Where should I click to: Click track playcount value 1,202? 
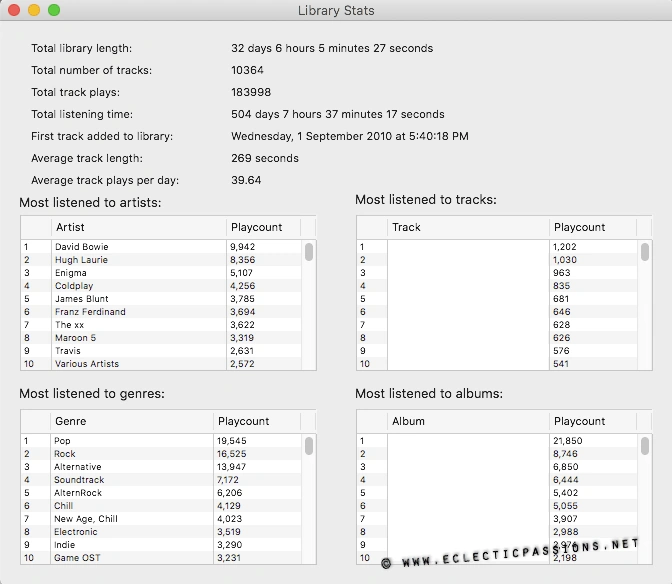(564, 247)
